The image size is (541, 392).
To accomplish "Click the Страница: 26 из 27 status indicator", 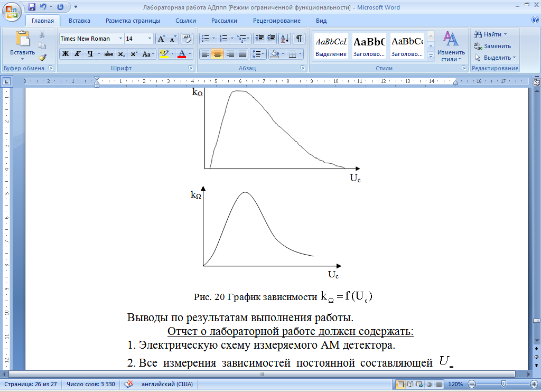I will [x=31, y=384].
